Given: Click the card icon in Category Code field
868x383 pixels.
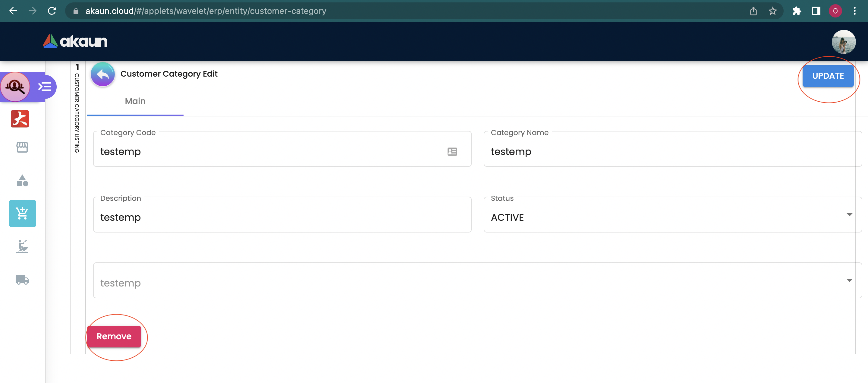Looking at the screenshot, I should 452,152.
